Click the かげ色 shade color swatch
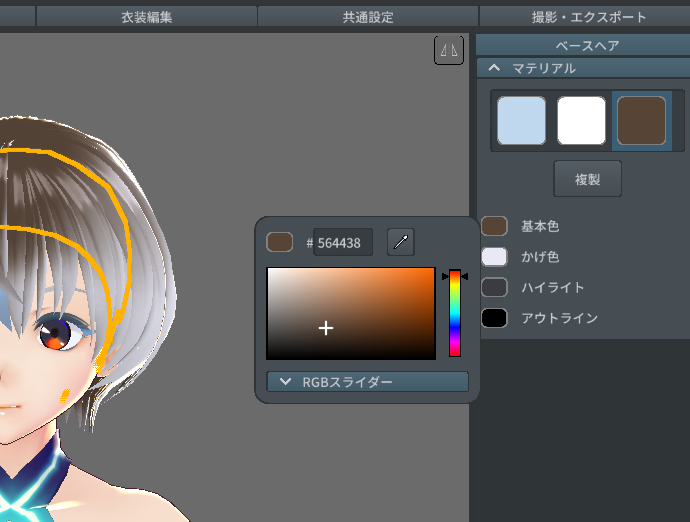The height and width of the screenshot is (522, 690). tap(495, 257)
